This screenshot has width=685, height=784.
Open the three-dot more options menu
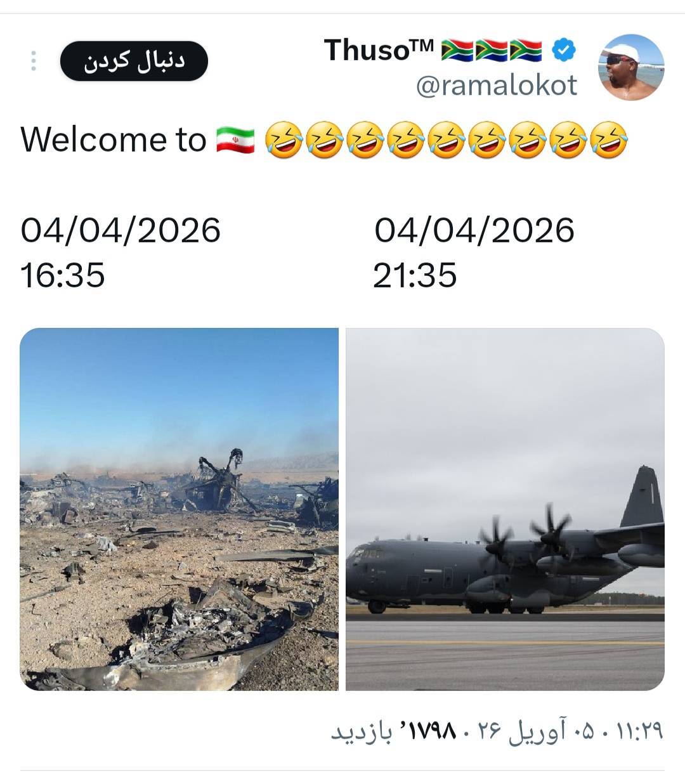(34, 61)
